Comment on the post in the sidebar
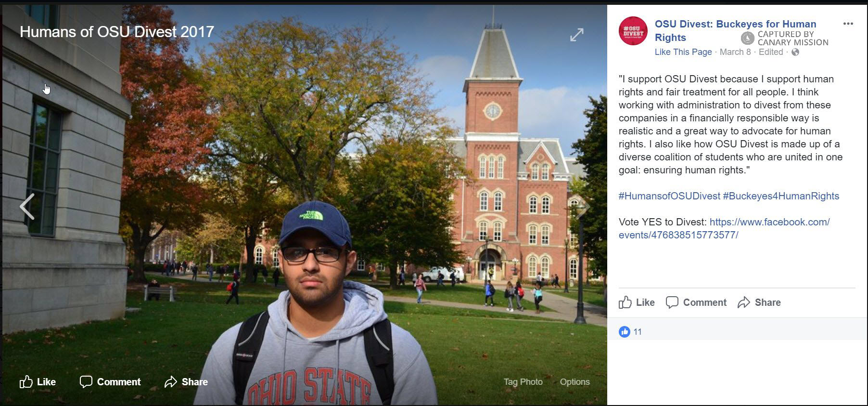 [x=696, y=302]
